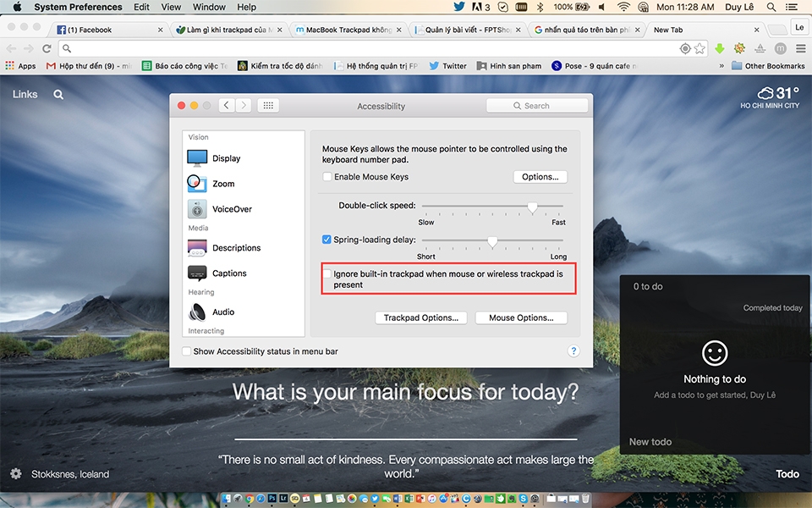Click the Accessibility Search field

pyautogui.click(x=537, y=105)
